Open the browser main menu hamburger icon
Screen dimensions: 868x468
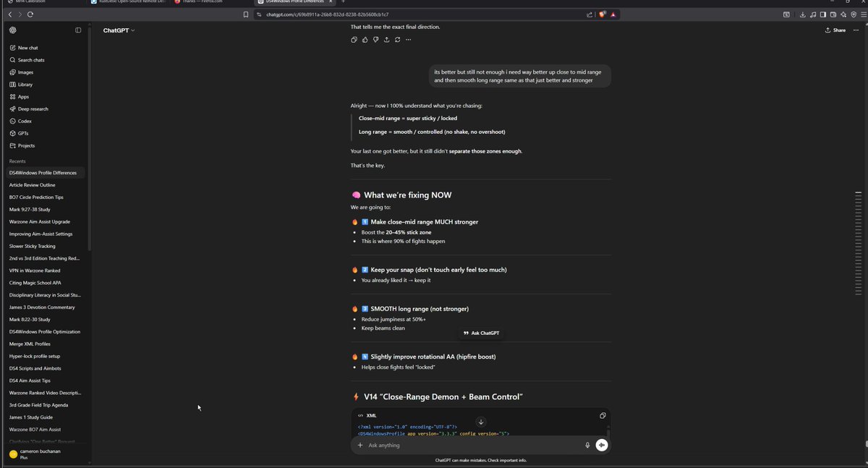[x=862, y=14]
